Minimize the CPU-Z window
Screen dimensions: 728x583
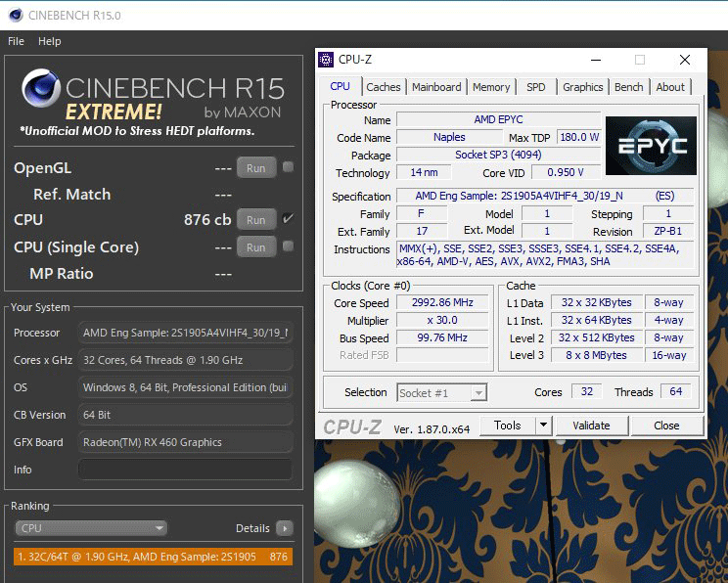coord(596,60)
